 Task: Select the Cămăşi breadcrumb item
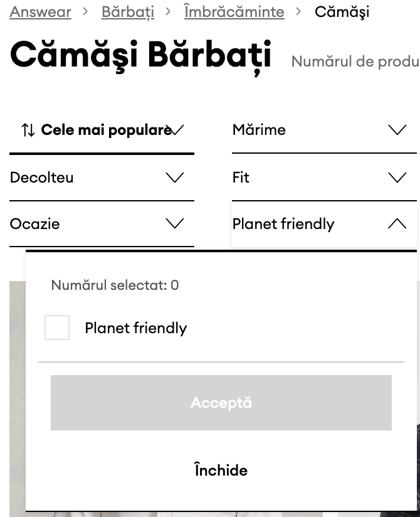pos(341,12)
